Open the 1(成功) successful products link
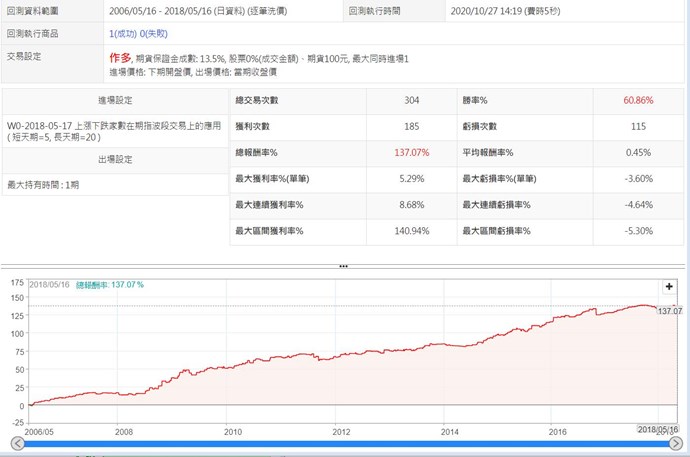 tap(126, 34)
